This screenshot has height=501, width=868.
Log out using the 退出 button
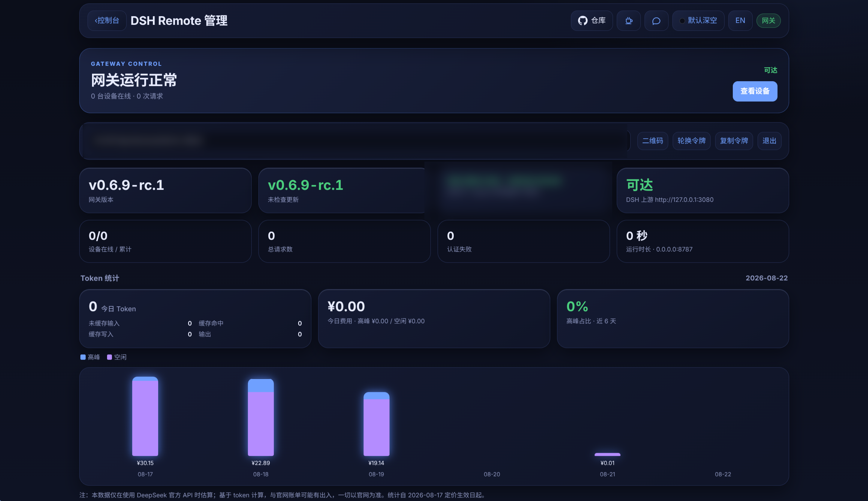coord(769,141)
